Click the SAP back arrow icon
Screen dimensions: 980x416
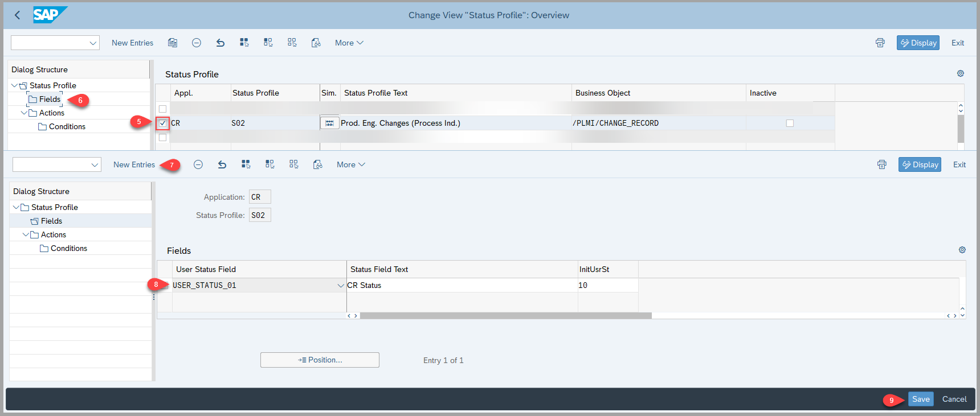point(17,15)
